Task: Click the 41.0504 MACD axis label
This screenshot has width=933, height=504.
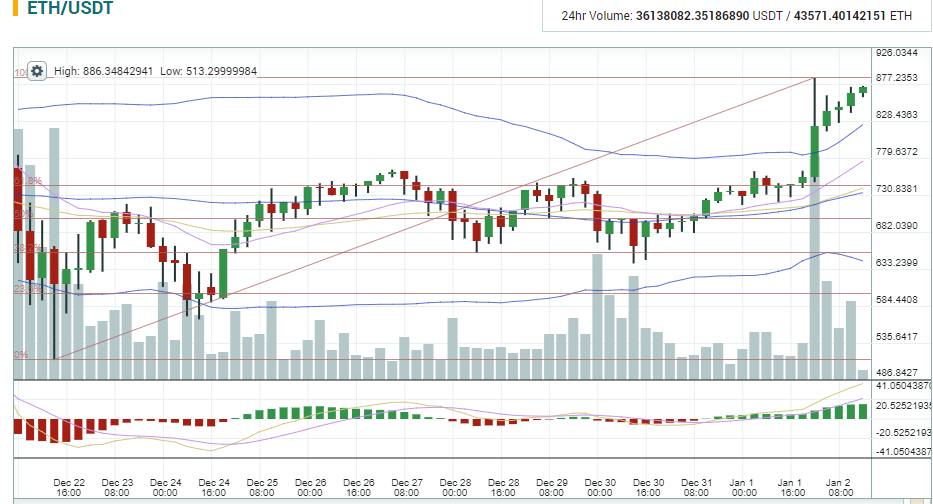Action: (x=903, y=385)
